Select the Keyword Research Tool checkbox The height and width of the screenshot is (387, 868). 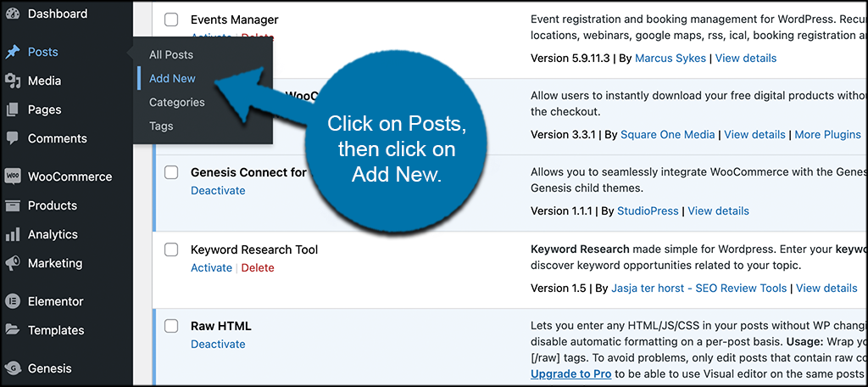171,250
